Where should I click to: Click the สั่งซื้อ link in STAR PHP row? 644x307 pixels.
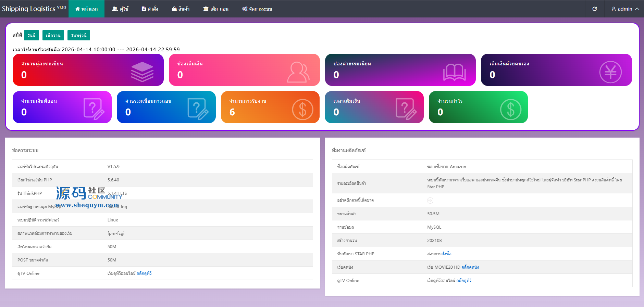[446, 254]
